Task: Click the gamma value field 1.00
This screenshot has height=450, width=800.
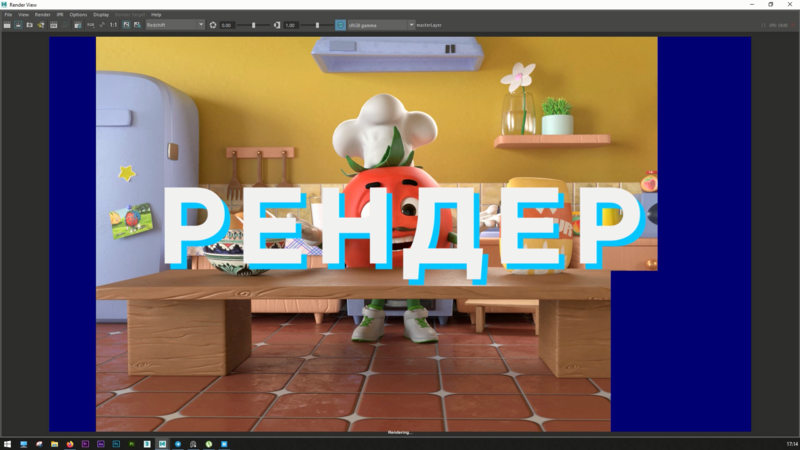Action: pyautogui.click(x=291, y=25)
